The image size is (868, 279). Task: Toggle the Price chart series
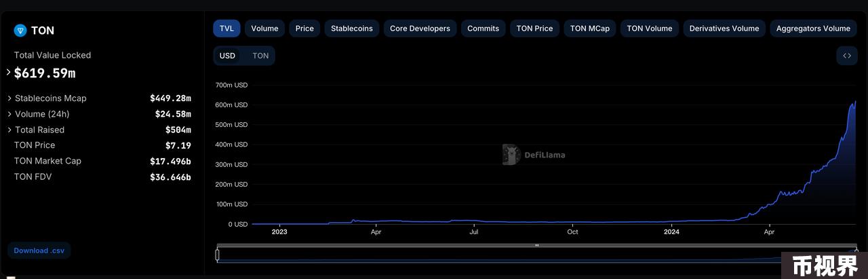pos(304,29)
